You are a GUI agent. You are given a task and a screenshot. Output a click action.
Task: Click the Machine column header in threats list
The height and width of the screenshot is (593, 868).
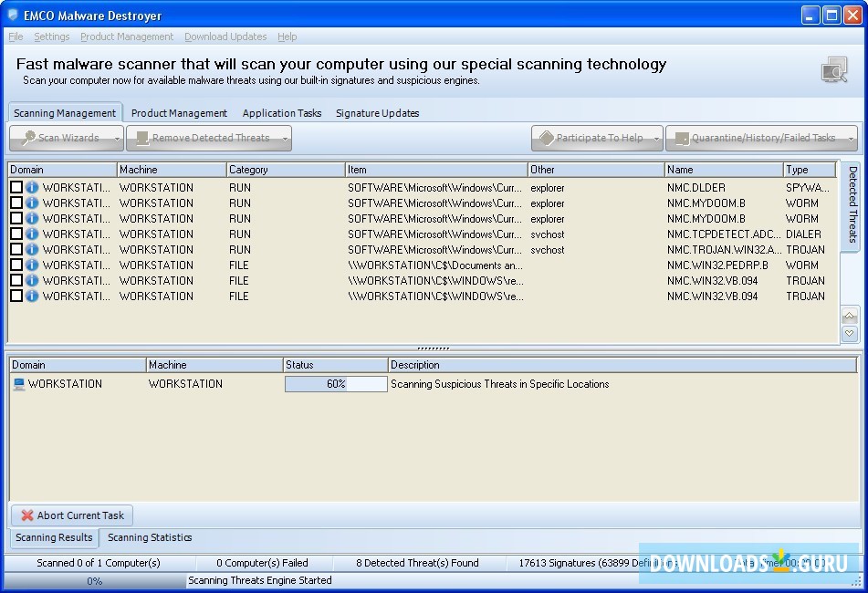coord(172,170)
